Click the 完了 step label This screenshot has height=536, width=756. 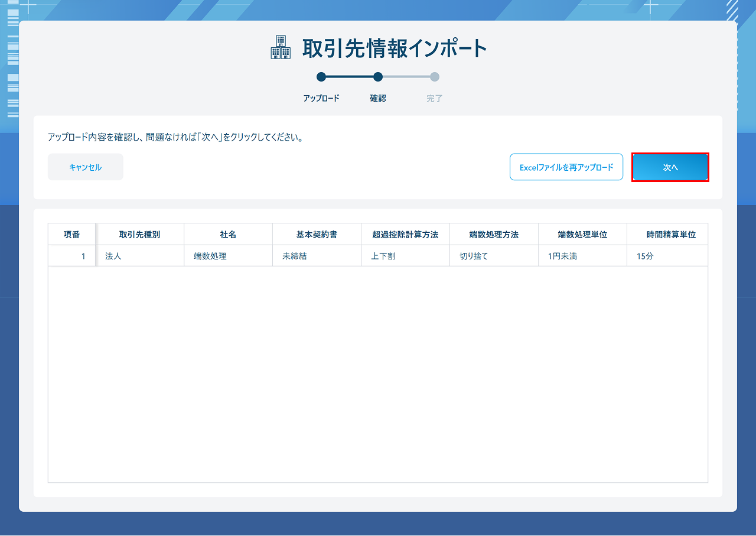coord(435,98)
